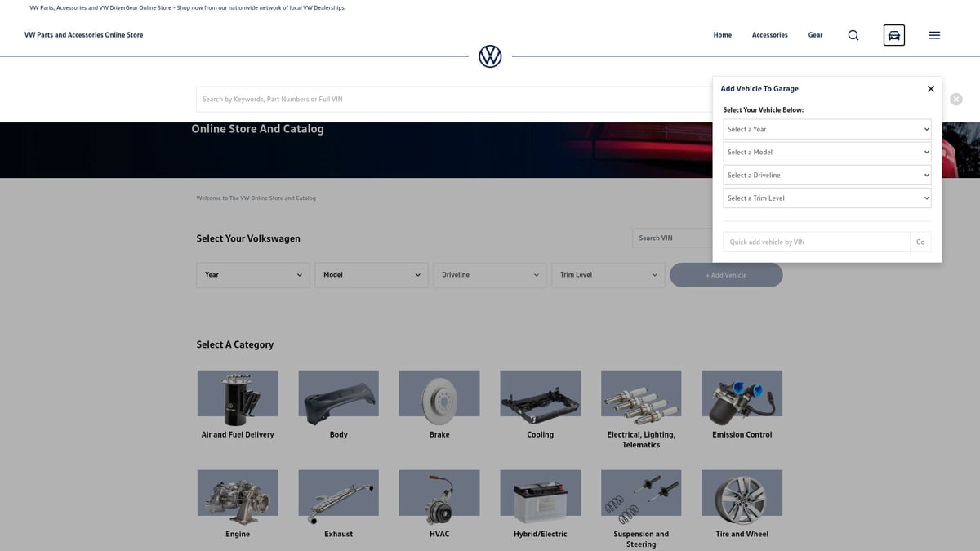The width and height of the screenshot is (980, 551).
Task: Clear the search bar with gray X
Action: coord(955,99)
